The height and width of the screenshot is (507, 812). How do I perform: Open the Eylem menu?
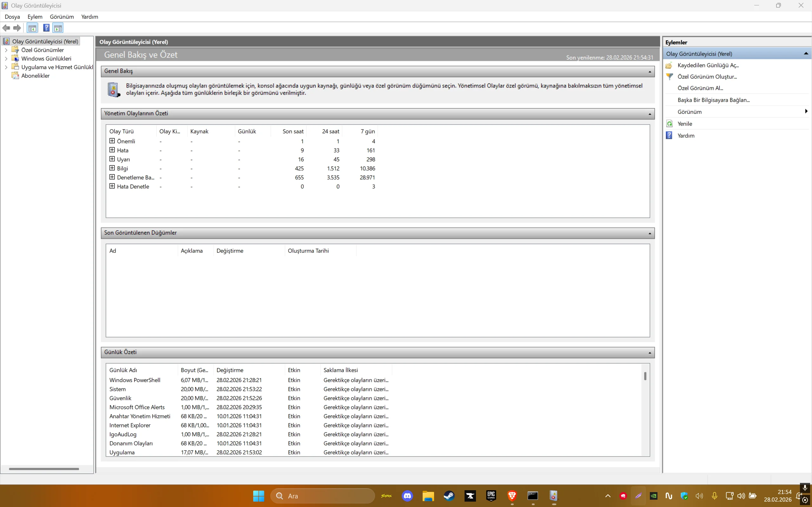pos(35,17)
